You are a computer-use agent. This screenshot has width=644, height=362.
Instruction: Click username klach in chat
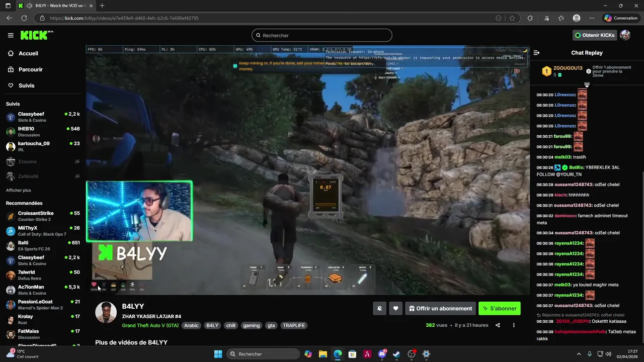[560, 195]
